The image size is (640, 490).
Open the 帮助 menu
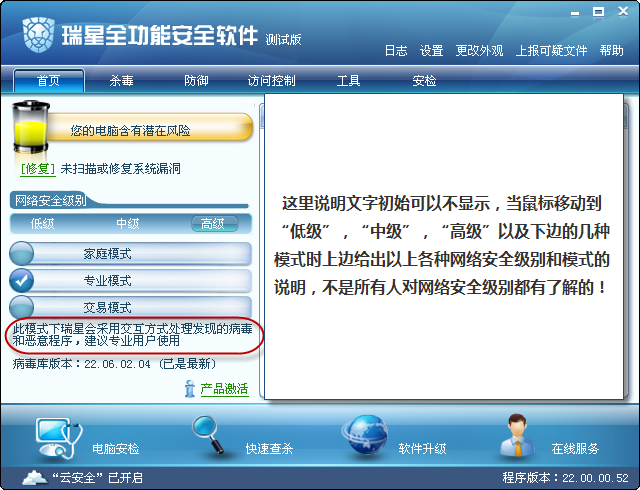pyautogui.click(x=611, y=51)
